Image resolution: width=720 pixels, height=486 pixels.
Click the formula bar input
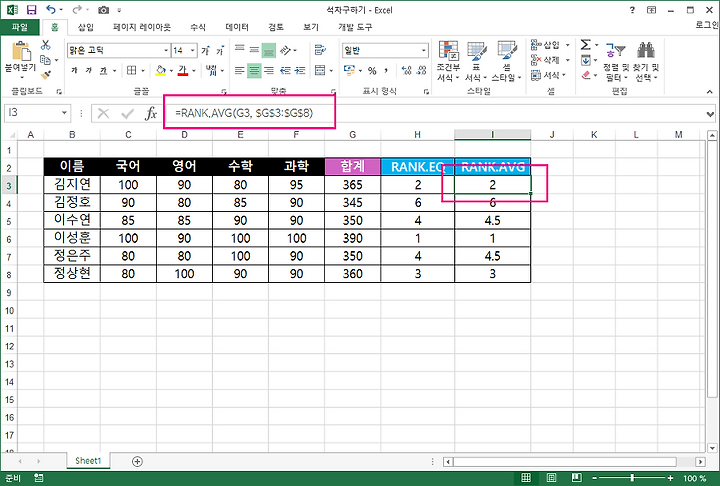[437, 113]
